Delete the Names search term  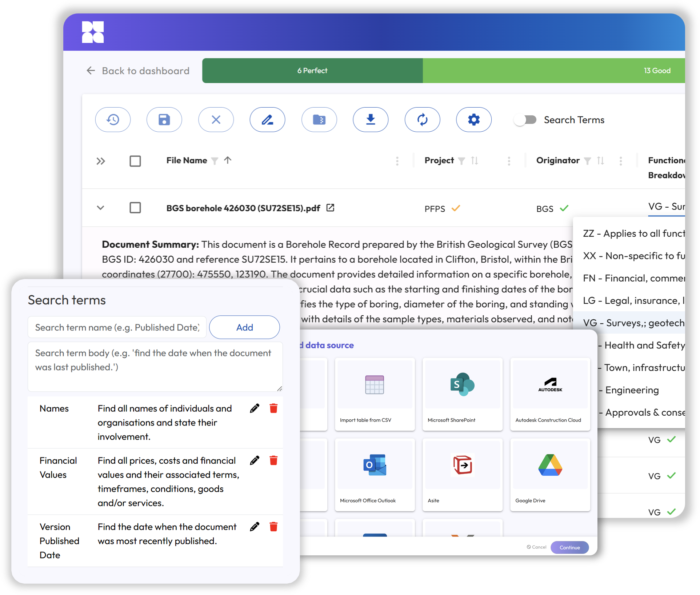(x=273, y=408)
